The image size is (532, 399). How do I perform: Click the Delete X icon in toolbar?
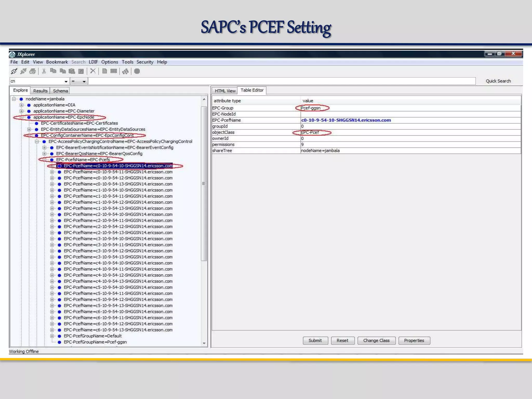(93, 71)
